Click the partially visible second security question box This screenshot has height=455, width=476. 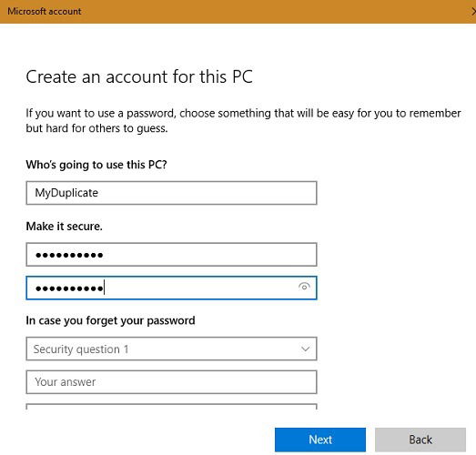pyautogui.click(x=171, y=407)
